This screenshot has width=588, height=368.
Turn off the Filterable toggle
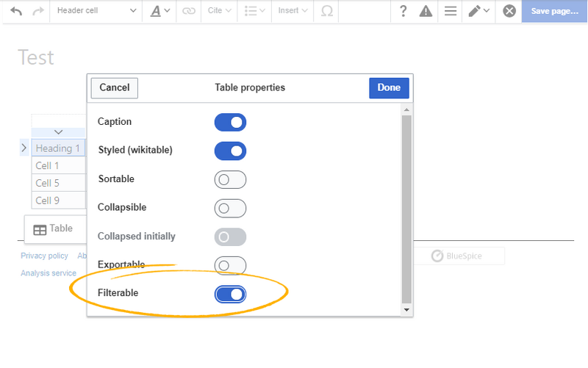click(x=230, y=294)
